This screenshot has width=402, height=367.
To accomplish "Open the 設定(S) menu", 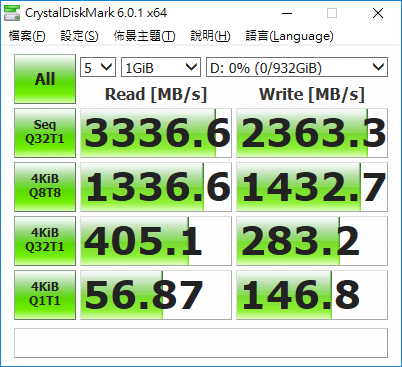I will pos(79,36).
